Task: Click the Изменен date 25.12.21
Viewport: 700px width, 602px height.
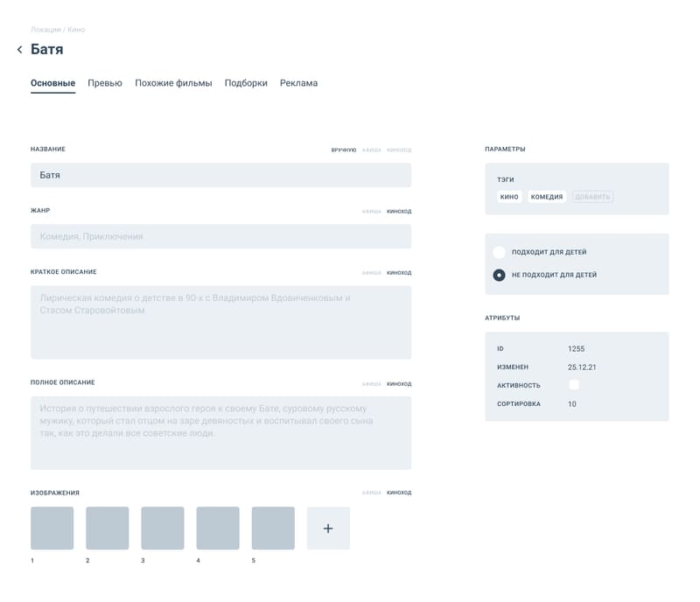Action: pyautogui.click(x=582, y=367)
